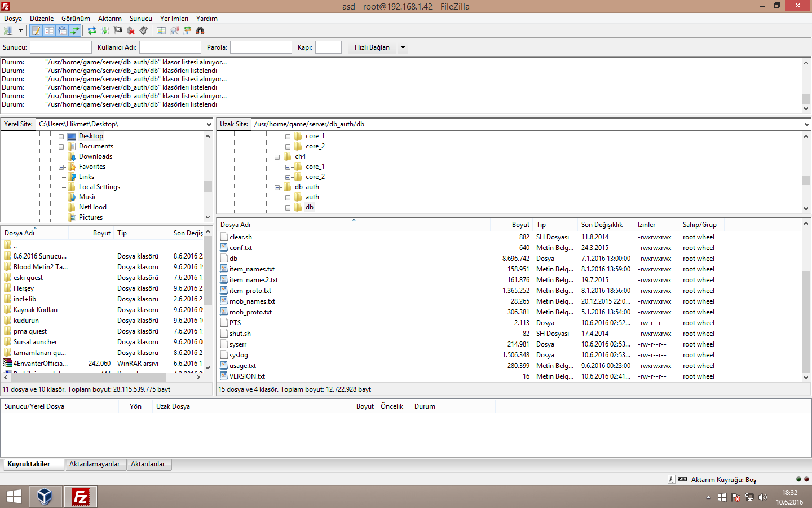Select the mob_proto.txt file icon
This screenshot has width=812, height=508.
point(224,312)
